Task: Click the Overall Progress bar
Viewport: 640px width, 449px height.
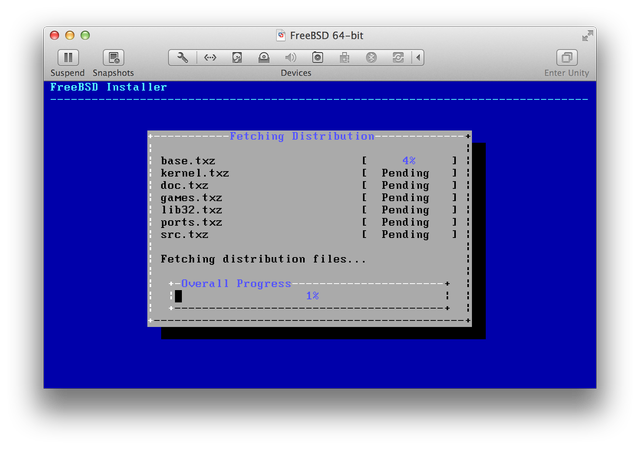Action: [309, 296]
